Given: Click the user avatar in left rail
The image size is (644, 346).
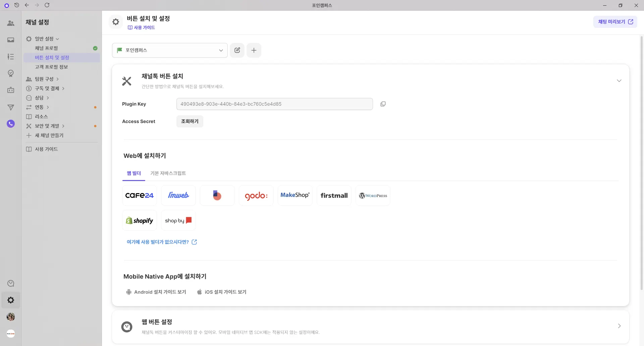Looking at the screenshot, I should tap(11, 317).
